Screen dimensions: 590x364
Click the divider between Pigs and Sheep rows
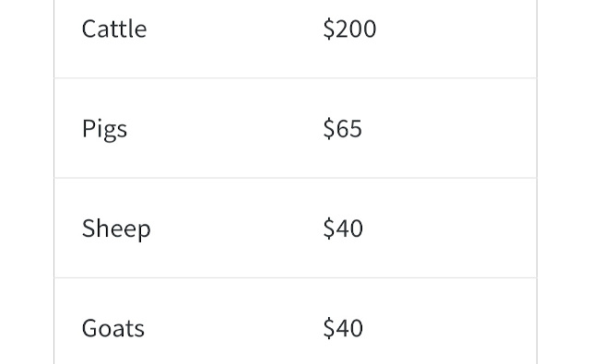295,178
